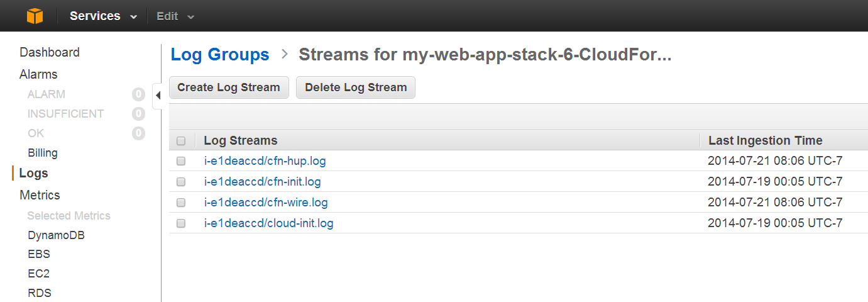Tick the cfn-wire.log stream checkbox
Image resolution: width=868 pixels, height=302 pixels.
click(x=181, y=203)
